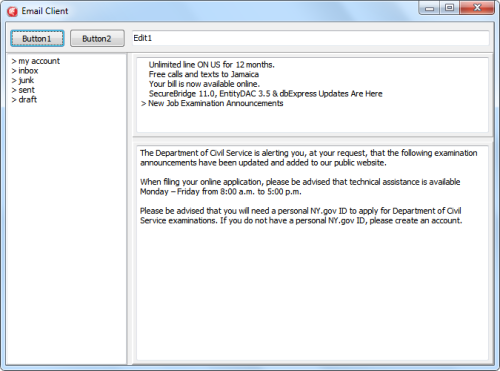Expand the arrow beside sent

[14, 90]
